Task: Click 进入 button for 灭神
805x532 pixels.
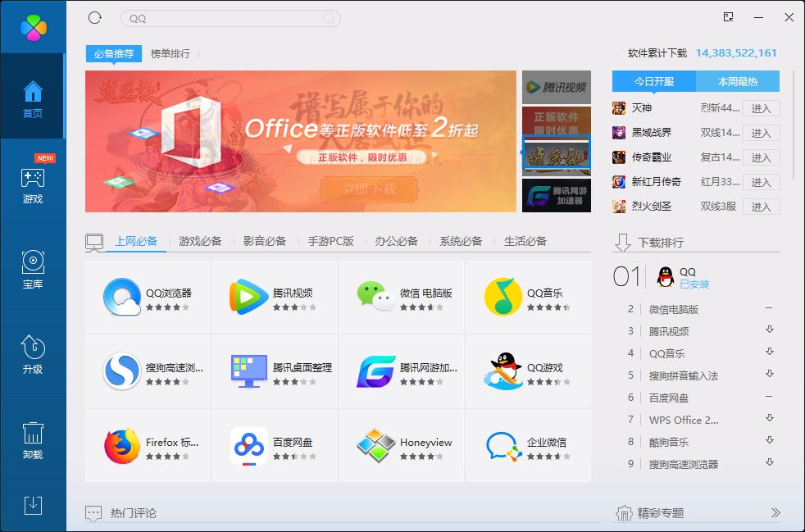Action: point(761,108)
